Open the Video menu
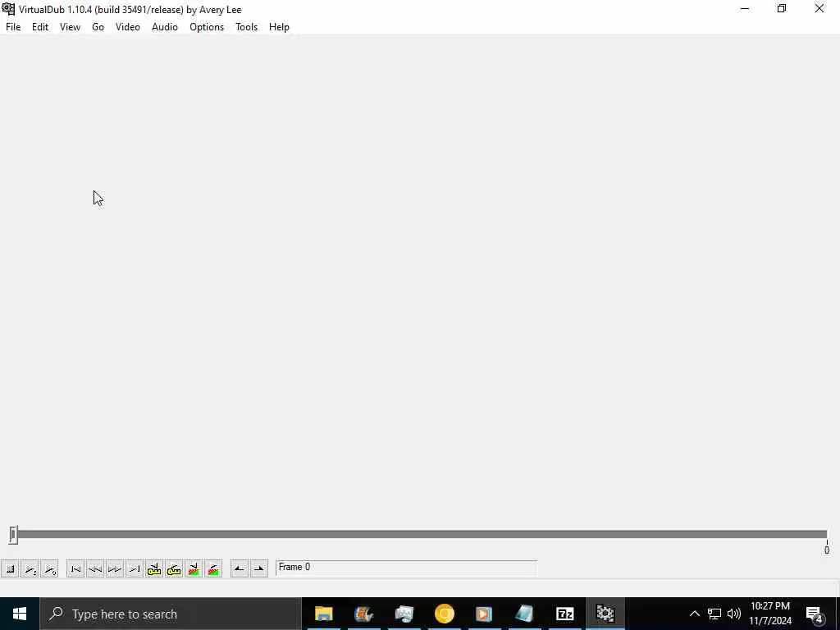The height and width of the screenshot is (630, 840). [x=128, y=27]
